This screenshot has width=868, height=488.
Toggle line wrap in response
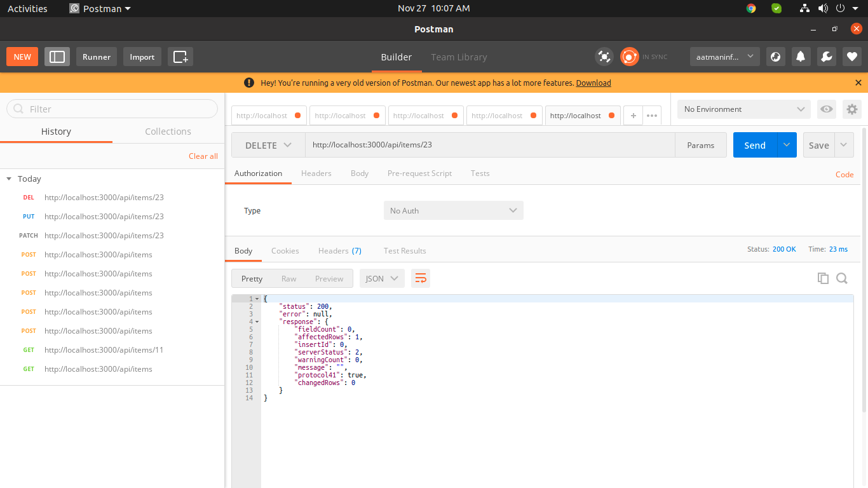tap(420, 278)
